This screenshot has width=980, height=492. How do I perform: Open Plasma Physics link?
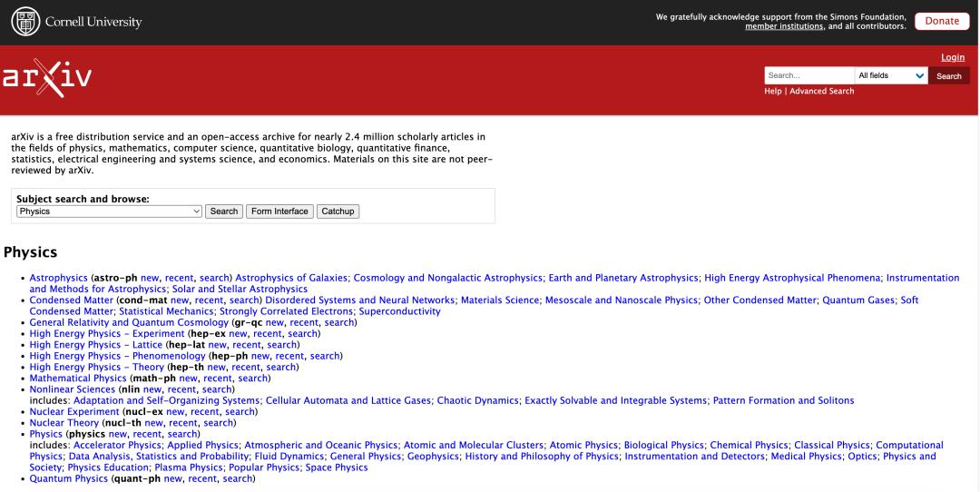[188, 467]
